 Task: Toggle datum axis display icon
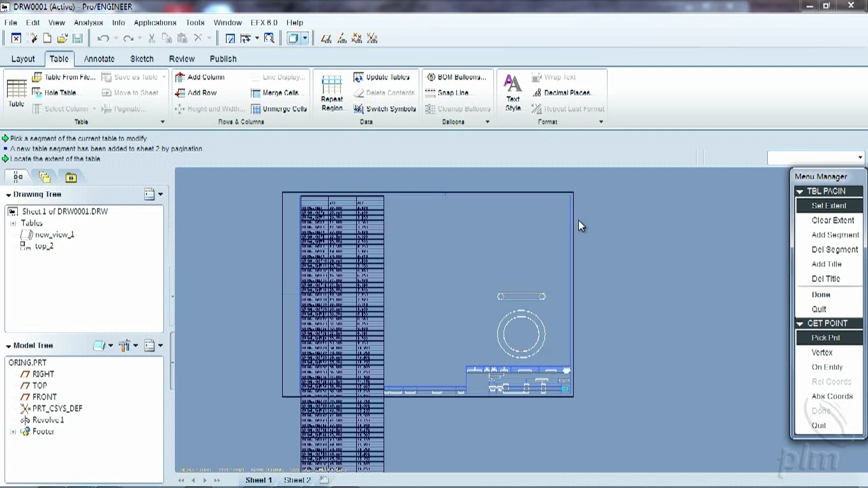coord(341,38)
